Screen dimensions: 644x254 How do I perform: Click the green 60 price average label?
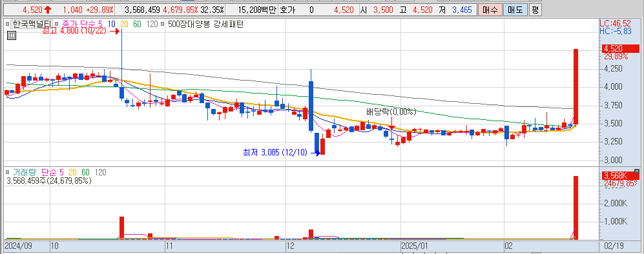(x=137, y=24)
